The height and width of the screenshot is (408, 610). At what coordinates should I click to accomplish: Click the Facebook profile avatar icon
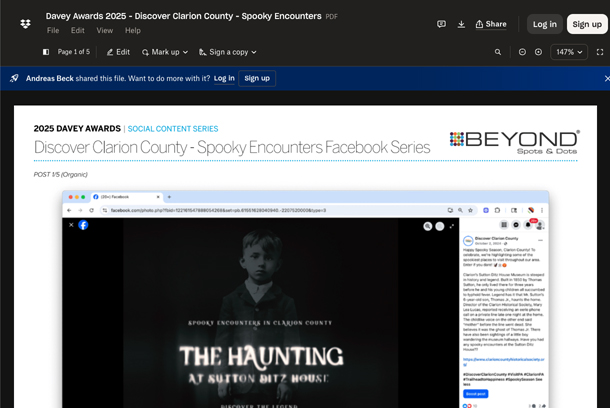[x=540, y=226]
